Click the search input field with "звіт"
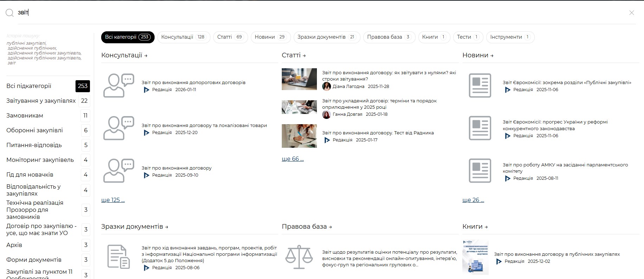 pos(316,13)
